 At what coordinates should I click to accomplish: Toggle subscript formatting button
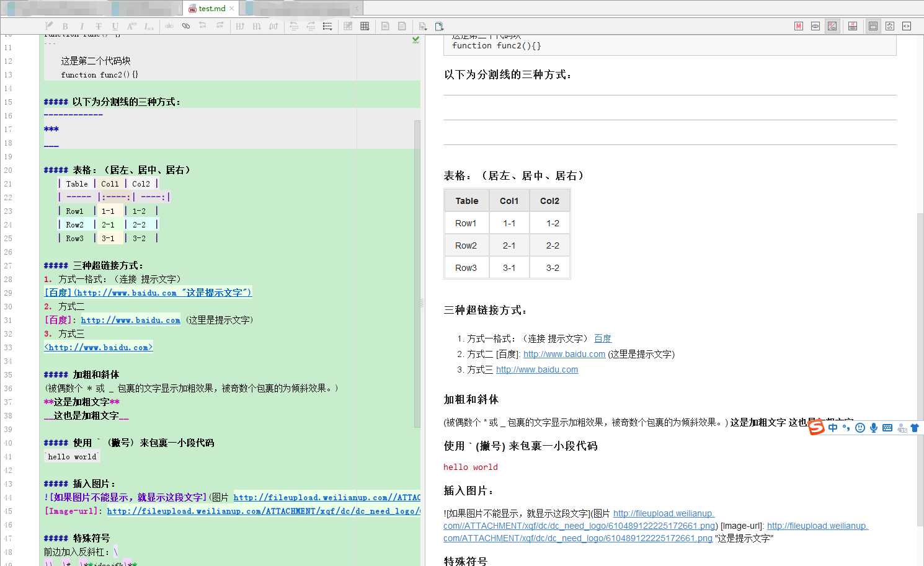(x=149, y=26)
